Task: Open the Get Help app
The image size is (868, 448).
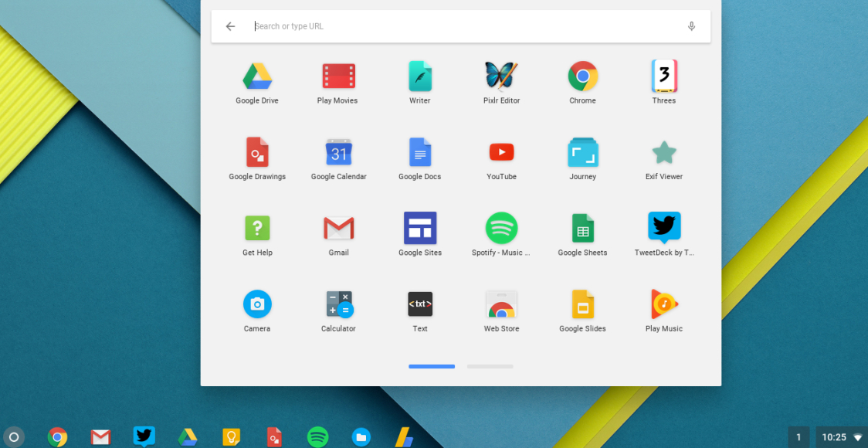Action: (257, 228)
